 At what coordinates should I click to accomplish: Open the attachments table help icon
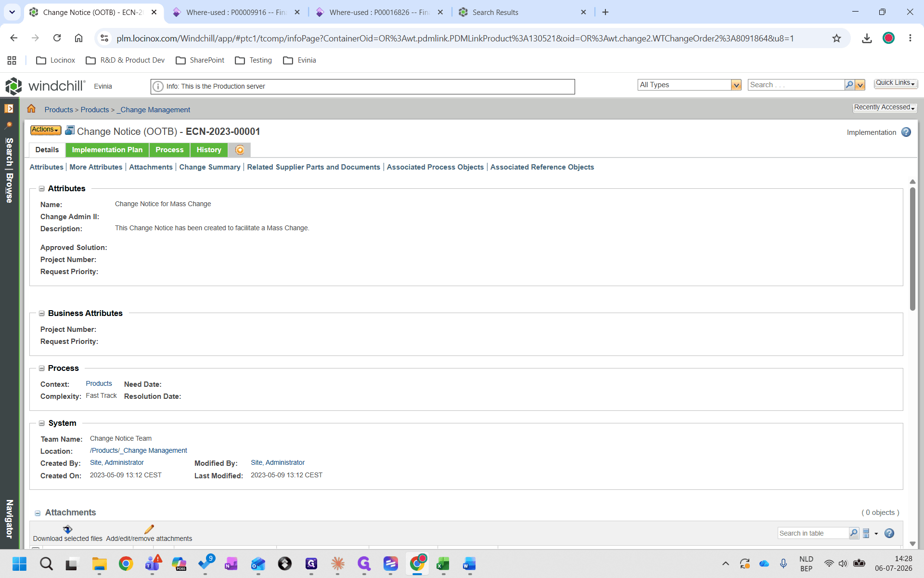click(x=889, y=533)
